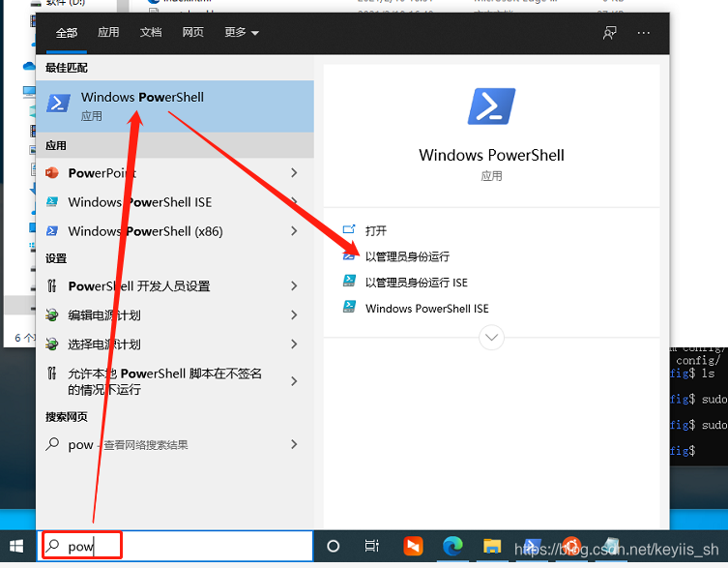This screenshot has height=568, width=728.
Task: Click the magnifier icon in taskbar search box
Action: [53, 545]
